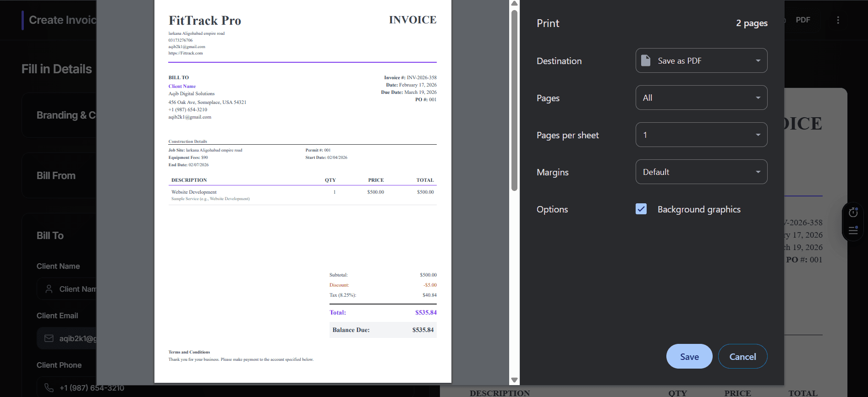Click the list icon in floating side widget
This screenshot has width=868, height=397.
[853, 230]
